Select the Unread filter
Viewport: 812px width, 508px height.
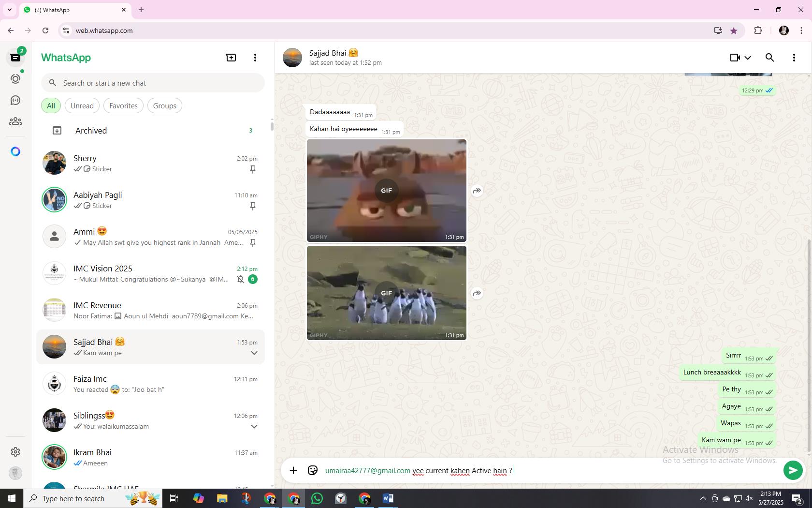point(82,106)
